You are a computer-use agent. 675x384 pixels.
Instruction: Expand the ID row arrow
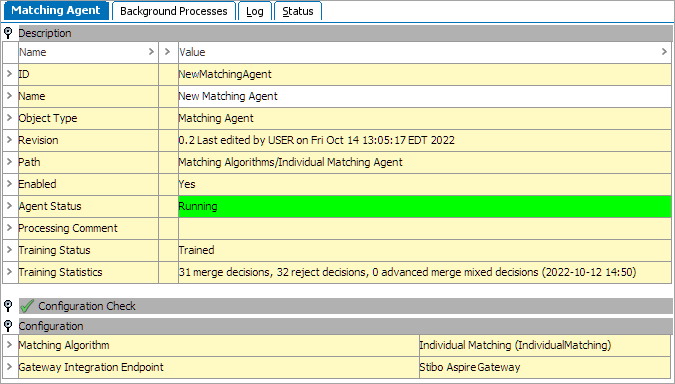[9, 74]
